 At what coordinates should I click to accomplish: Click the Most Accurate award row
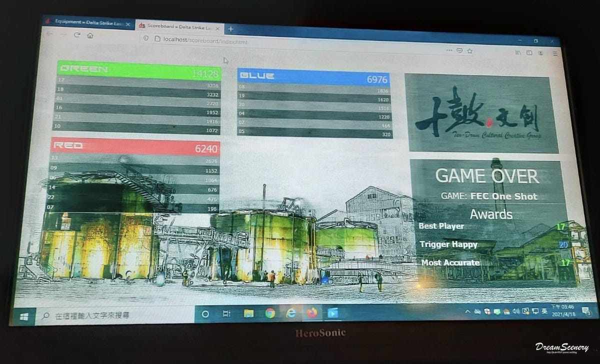coord(495,262)
